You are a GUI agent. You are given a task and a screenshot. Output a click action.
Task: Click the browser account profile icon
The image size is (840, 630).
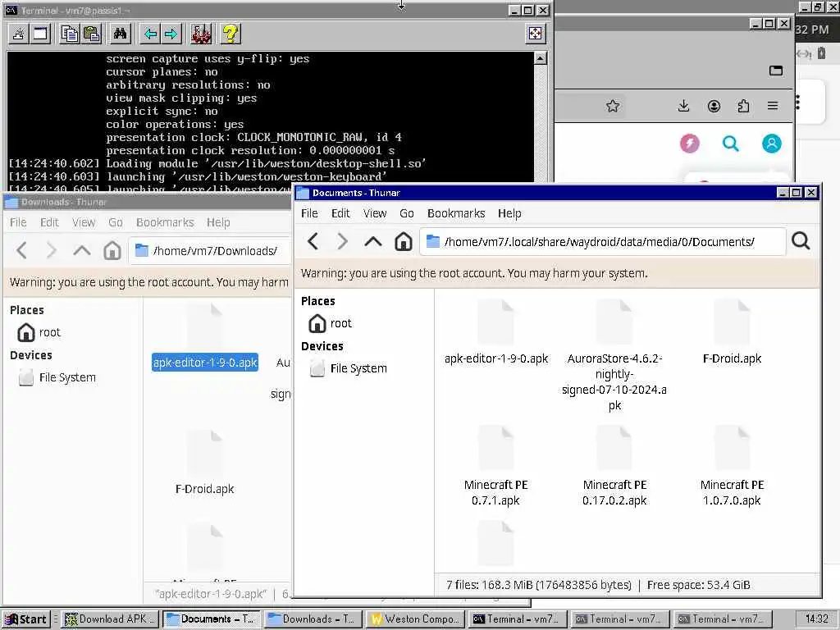[714, 106]
